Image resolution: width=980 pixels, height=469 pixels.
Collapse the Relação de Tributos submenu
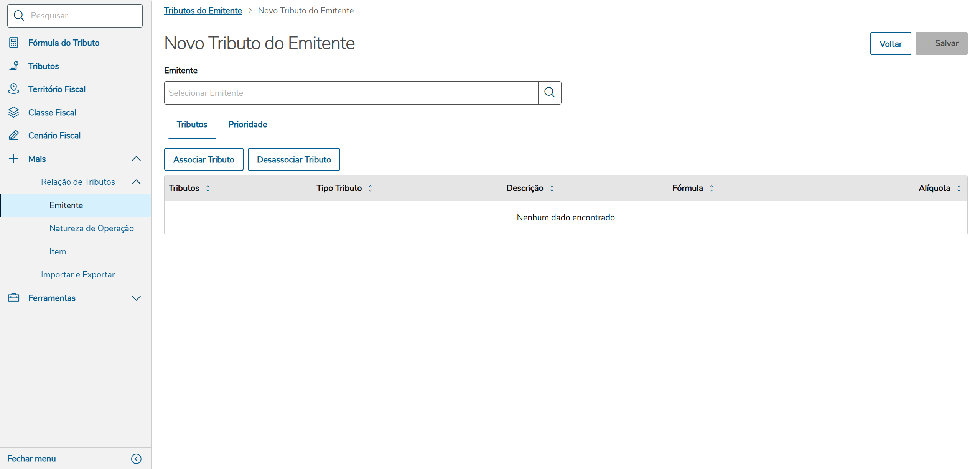(136, 182)
